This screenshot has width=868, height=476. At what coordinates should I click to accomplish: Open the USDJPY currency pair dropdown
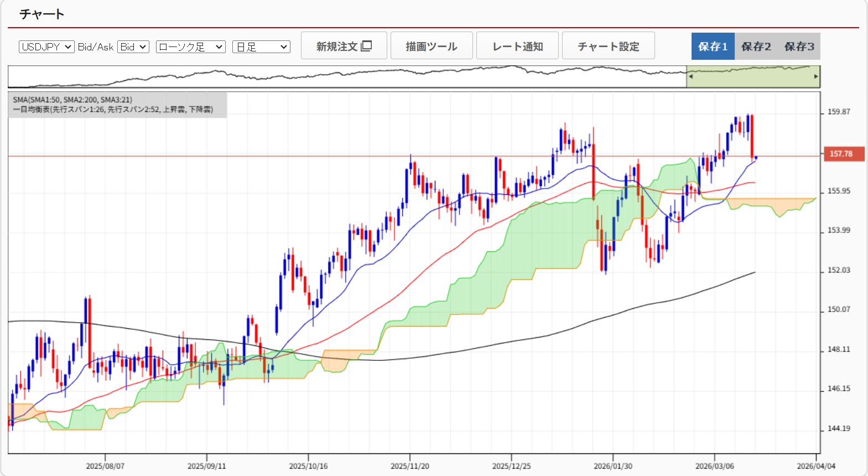46,47
